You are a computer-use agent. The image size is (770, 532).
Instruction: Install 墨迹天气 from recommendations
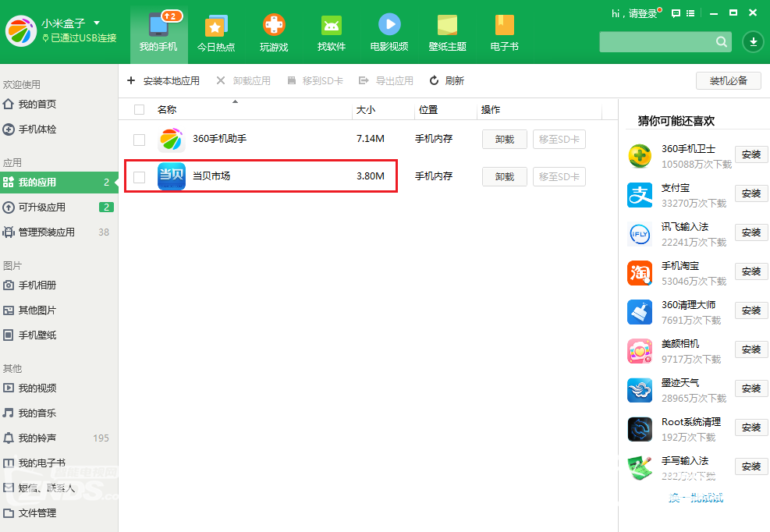point(751,388)
